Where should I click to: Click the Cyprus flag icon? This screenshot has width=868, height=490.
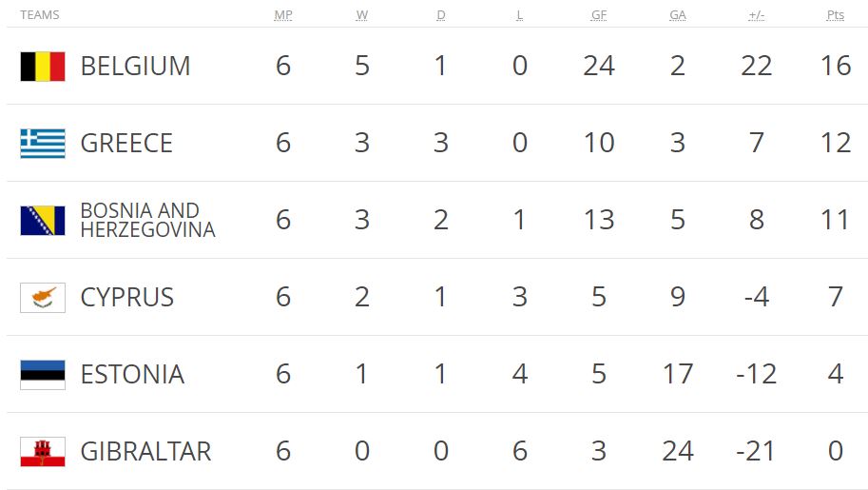[x=43, y=298]
